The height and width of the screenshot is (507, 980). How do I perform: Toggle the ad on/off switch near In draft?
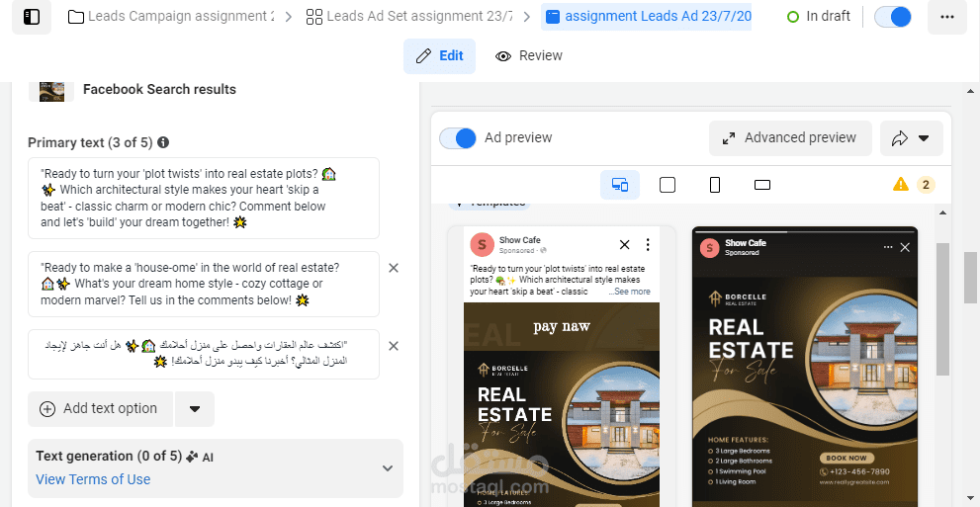[893, 17]
